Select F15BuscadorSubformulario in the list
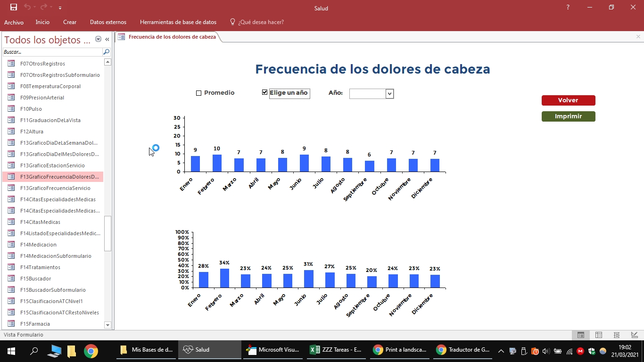Screen dimensions: 644x362 [53, 290]
